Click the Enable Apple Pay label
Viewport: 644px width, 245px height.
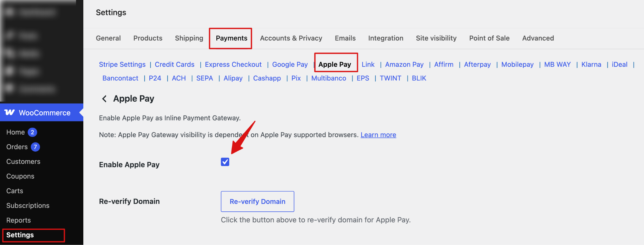pyautogui.click(x=129, y=165)
